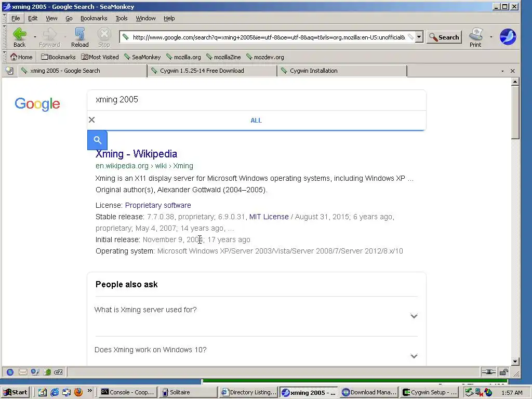Open the Edit menu
This screenshot has height=399, width=532.
tap(33, 18)
